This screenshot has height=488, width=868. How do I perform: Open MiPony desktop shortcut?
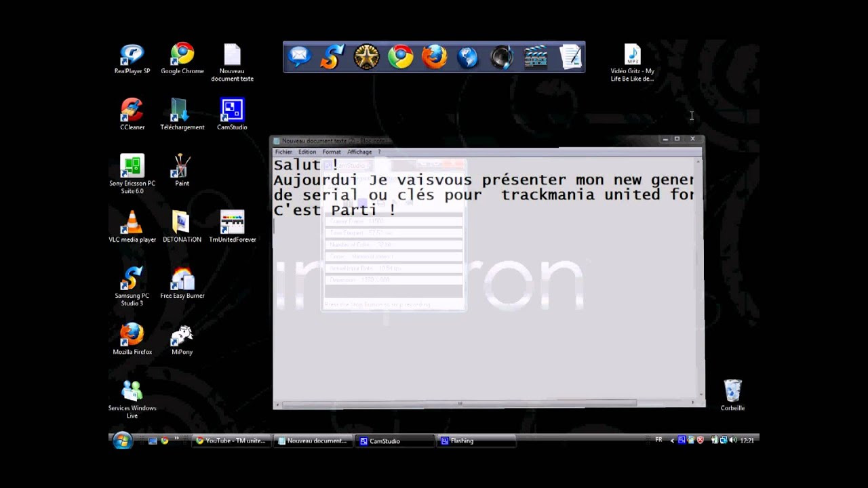tap(182, 339)
